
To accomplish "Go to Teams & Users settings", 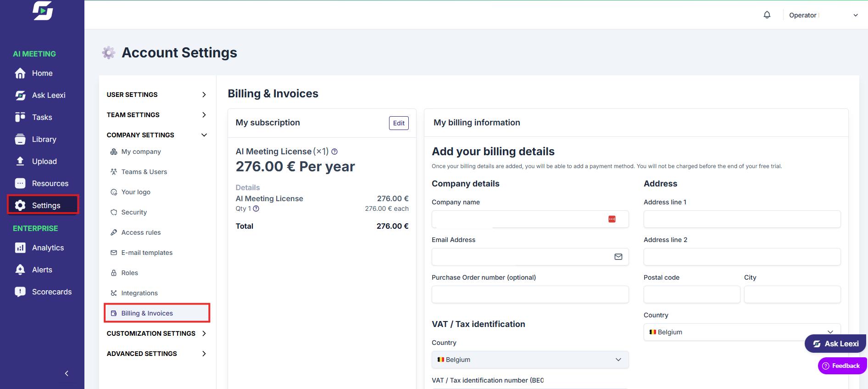I will [x=144, y=172].
